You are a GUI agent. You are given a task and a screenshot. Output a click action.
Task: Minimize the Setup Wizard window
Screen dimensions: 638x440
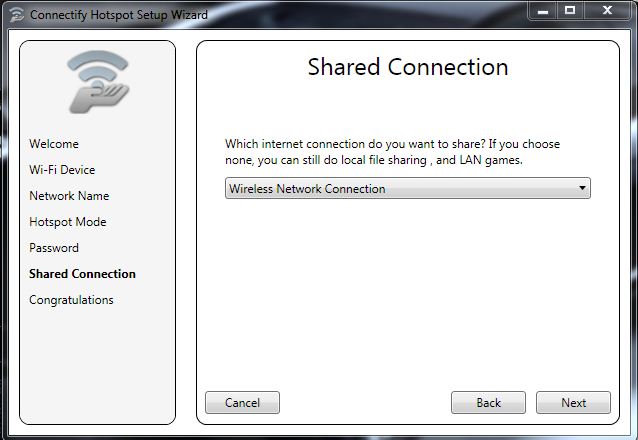[542, 11]
